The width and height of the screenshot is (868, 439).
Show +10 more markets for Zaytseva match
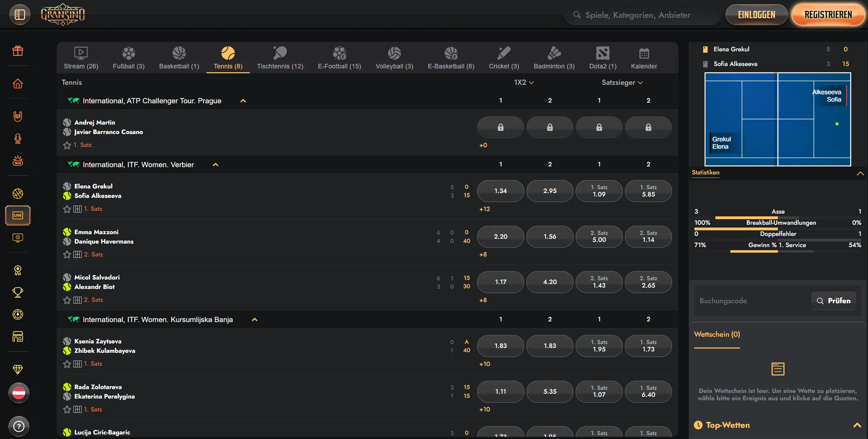coord(484,364)
